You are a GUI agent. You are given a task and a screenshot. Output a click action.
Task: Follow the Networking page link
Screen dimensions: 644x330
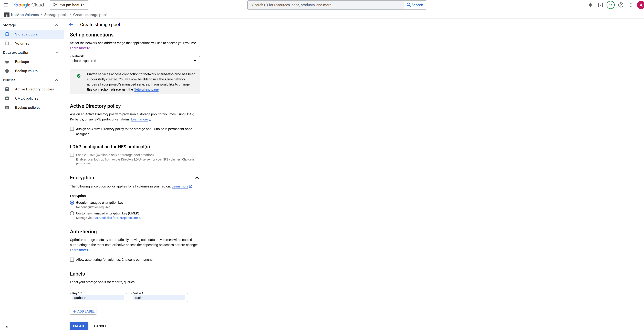pyautogui.click(x=146, y=89)
